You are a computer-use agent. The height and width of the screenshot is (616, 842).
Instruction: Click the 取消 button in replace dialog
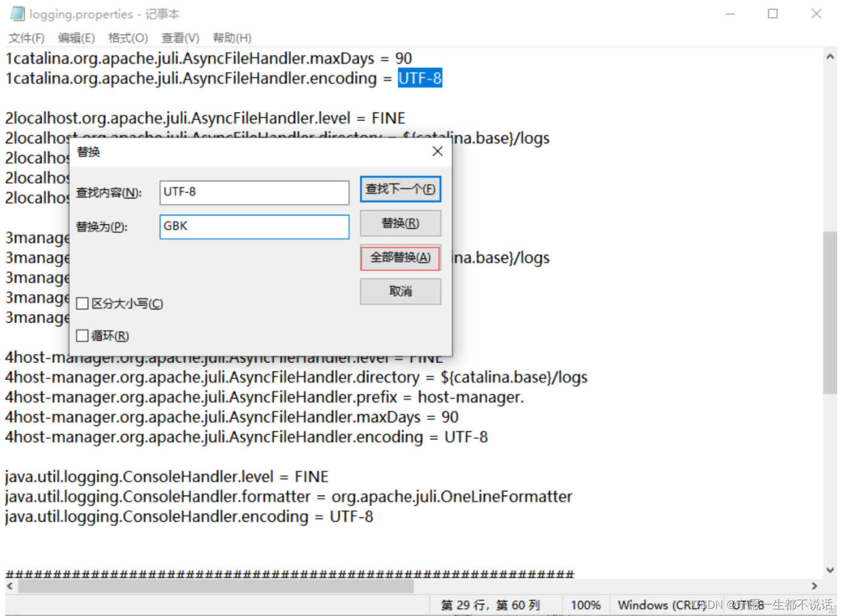[x=400, y=292]
